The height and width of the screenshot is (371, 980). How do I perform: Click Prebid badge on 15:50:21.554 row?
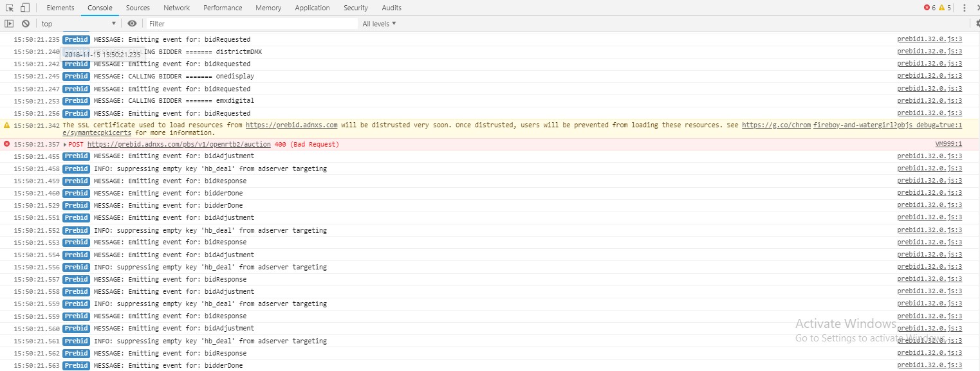pyautogui.click(x=76, y=255)
